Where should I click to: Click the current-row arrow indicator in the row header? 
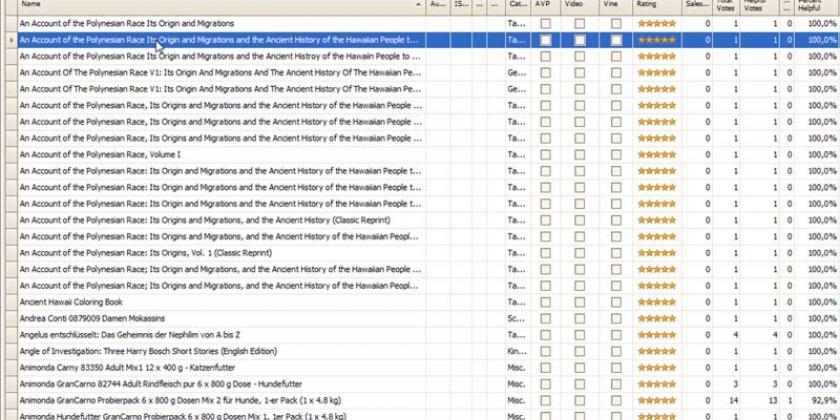click(x=10, y=40)
